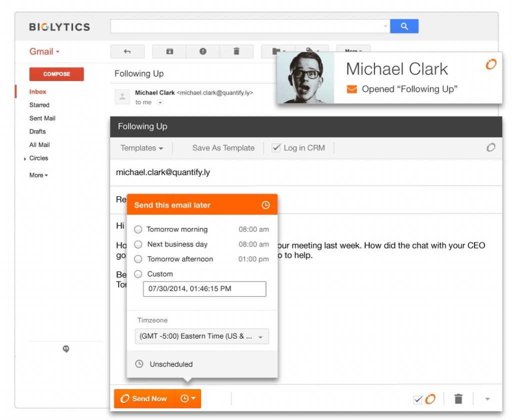Go to Sent Mail folder

(x=42, y=118)
